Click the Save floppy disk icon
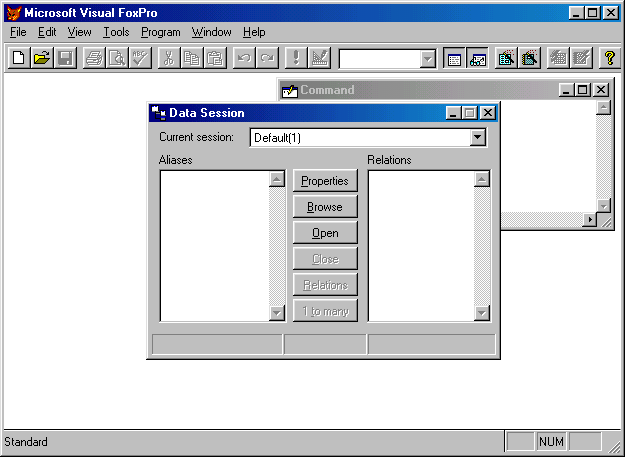625x457 pixels. pos(65,58)
